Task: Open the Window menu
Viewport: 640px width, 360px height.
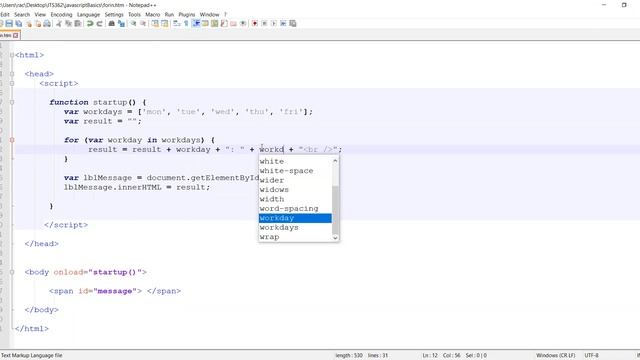Action: [x=209, y=14]
